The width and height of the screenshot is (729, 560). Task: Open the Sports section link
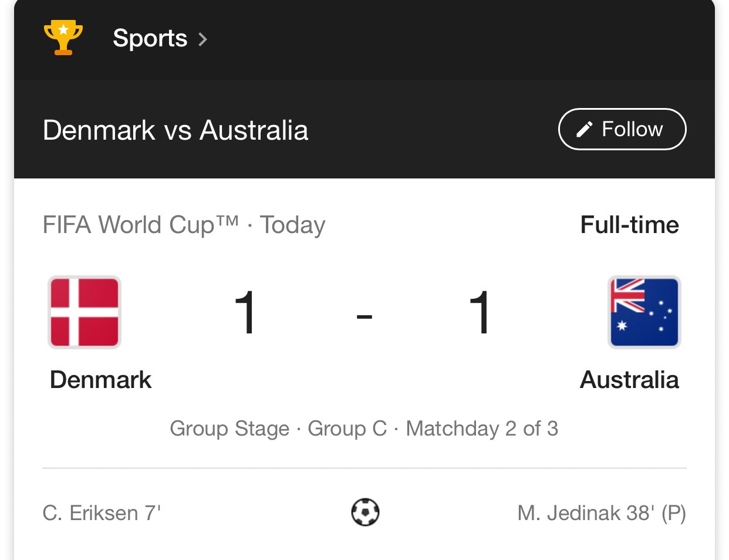point(150,38)
